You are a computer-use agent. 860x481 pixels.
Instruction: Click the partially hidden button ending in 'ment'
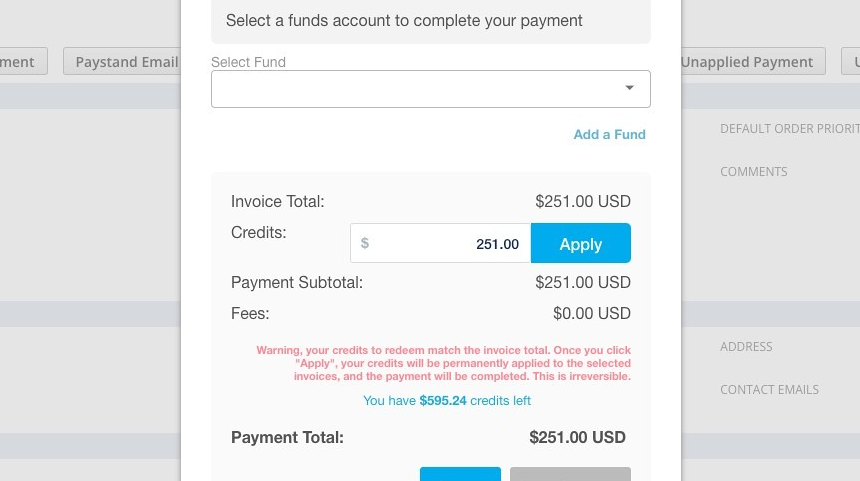pyautogui.click(x=24, y=61)
